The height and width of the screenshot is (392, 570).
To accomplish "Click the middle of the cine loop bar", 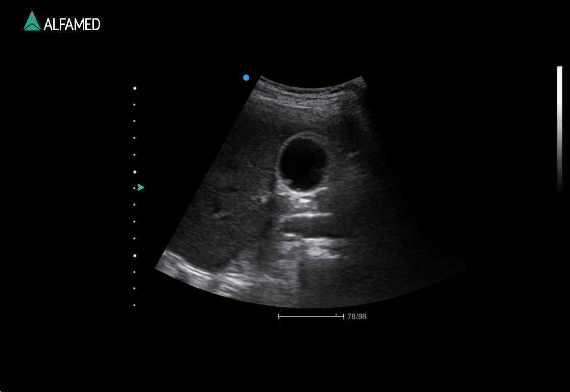I will [x=311, y=317].
